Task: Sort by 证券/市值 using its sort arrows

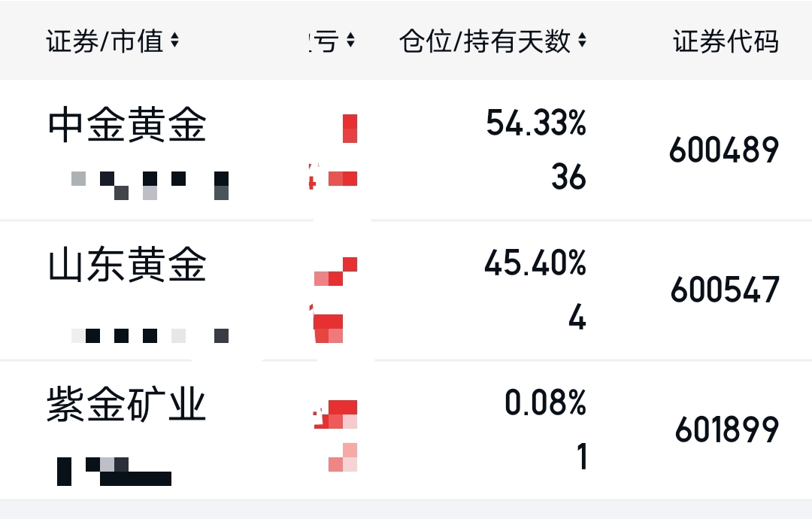Action: pos(174,41)
